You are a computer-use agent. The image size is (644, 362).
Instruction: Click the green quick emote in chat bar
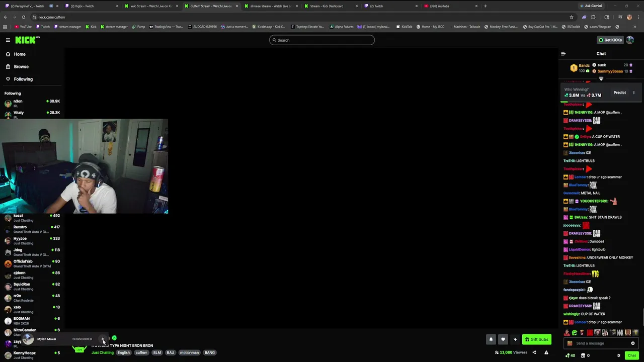(x=575, y=333)
